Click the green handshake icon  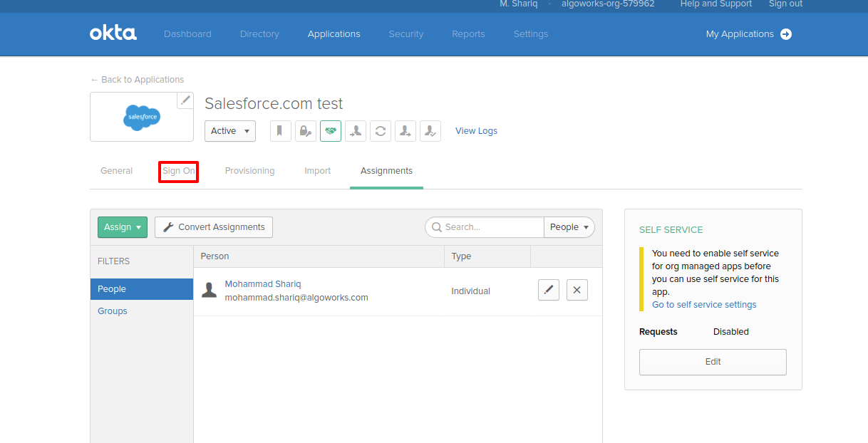331,131
